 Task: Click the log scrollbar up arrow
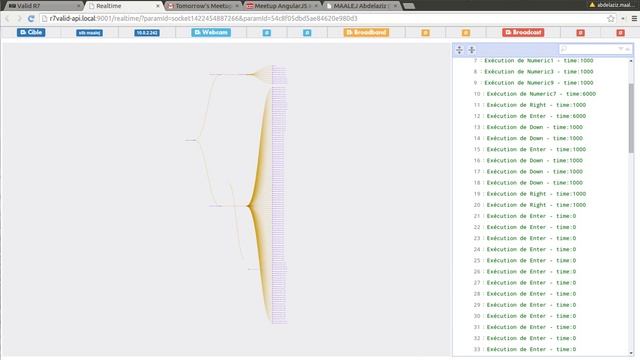pos(631,61)
